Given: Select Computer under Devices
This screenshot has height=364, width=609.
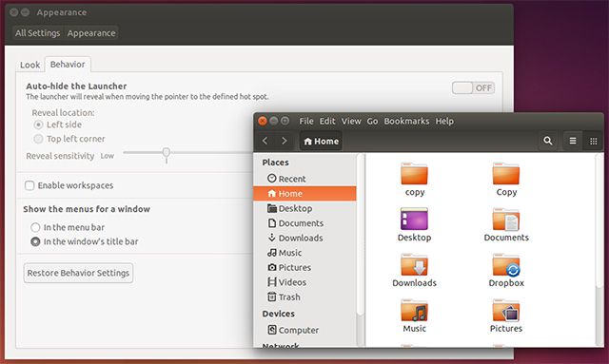Looking at the screenshot, I should click(x=304, y=330).
